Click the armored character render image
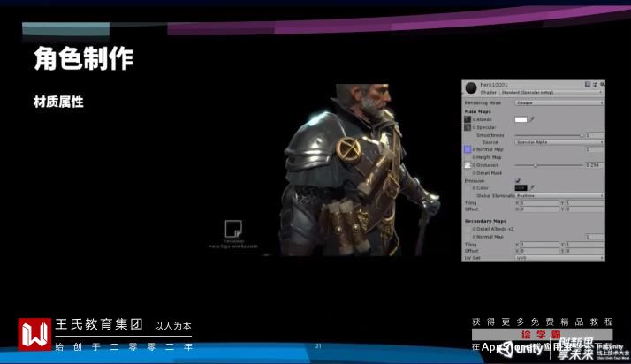This screenshot has width=631, height=364. click(360, 170)
